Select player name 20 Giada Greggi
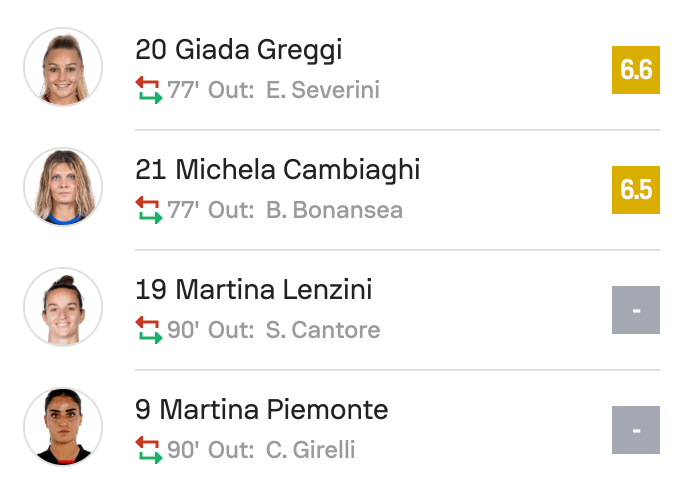The image size is (682, 480). click(x=238, y=50)
